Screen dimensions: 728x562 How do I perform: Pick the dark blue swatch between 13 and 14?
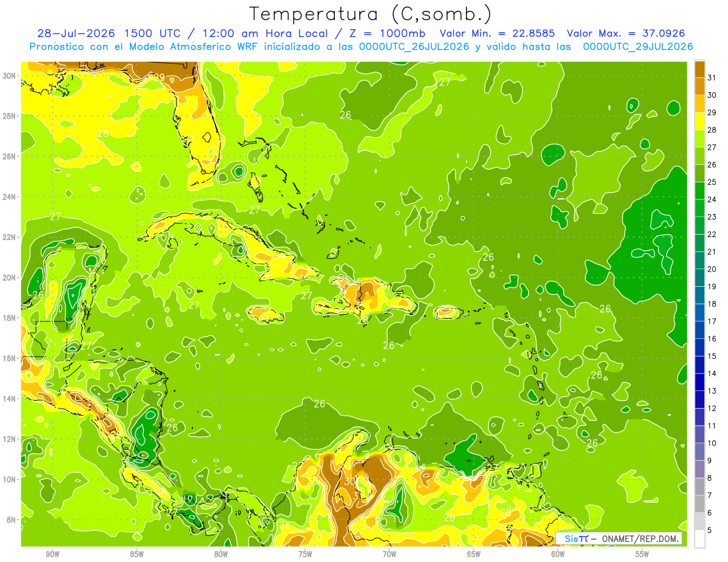click(699, 383)
